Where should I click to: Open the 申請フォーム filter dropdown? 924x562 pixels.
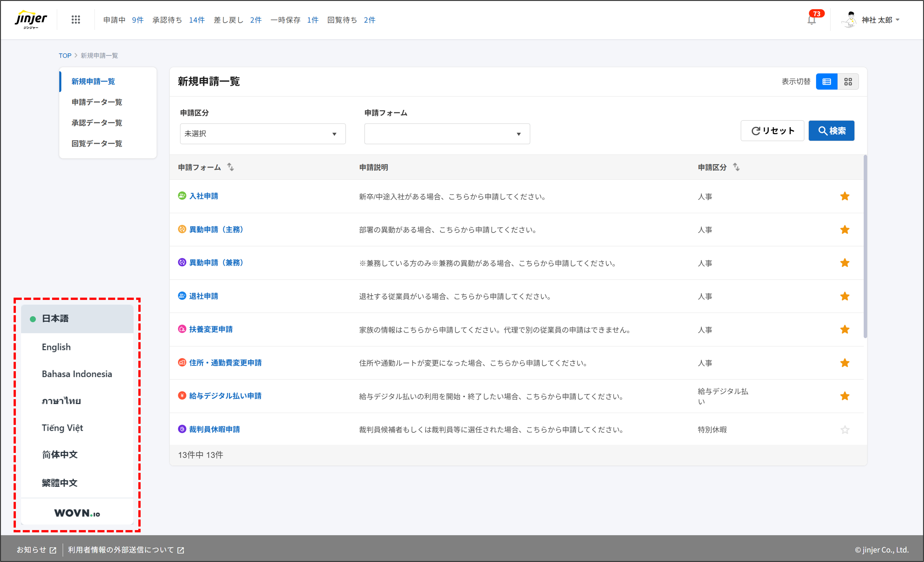pyautogui.click(x=447, y=134)
